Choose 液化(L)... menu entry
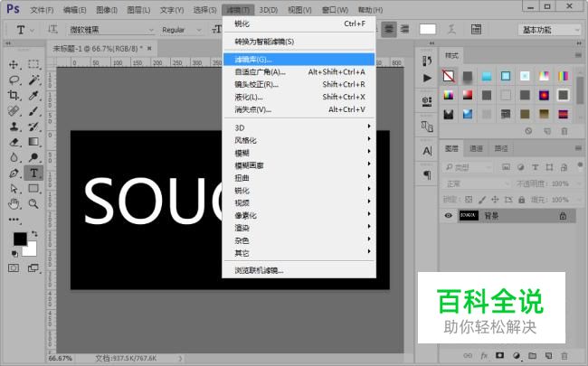588x366 pixels. tap(299, 97)
